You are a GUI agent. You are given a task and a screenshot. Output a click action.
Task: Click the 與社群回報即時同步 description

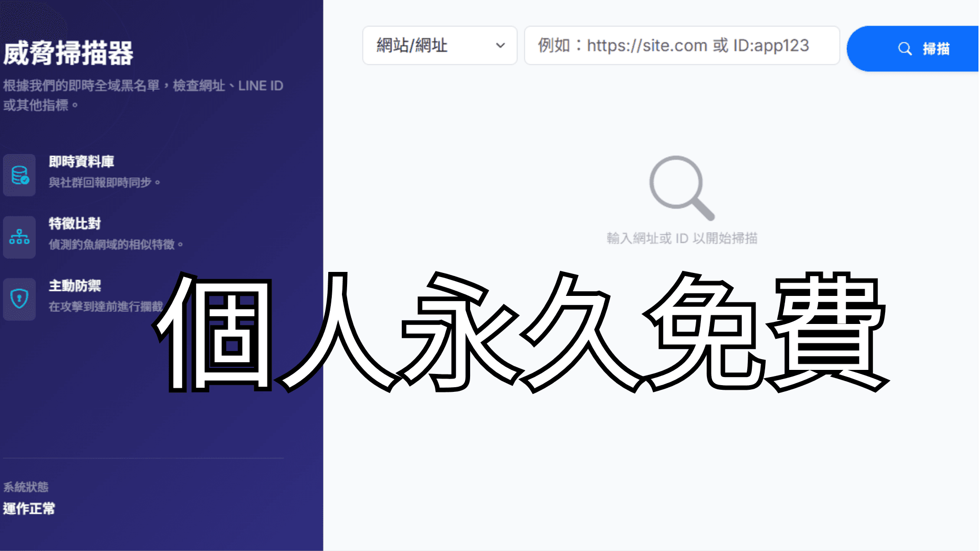[x=104, y=183]
